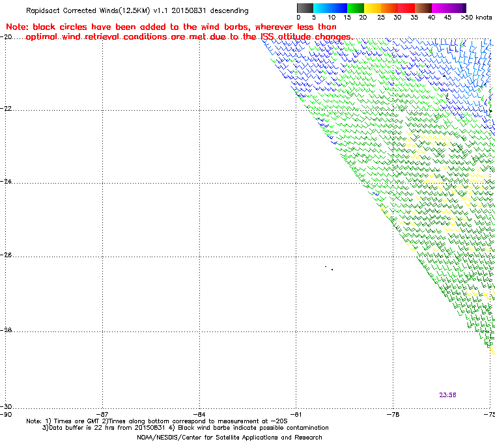Click legend tick label '25'
The width and height of the screenshot is (495, 448).
(381, 18)
